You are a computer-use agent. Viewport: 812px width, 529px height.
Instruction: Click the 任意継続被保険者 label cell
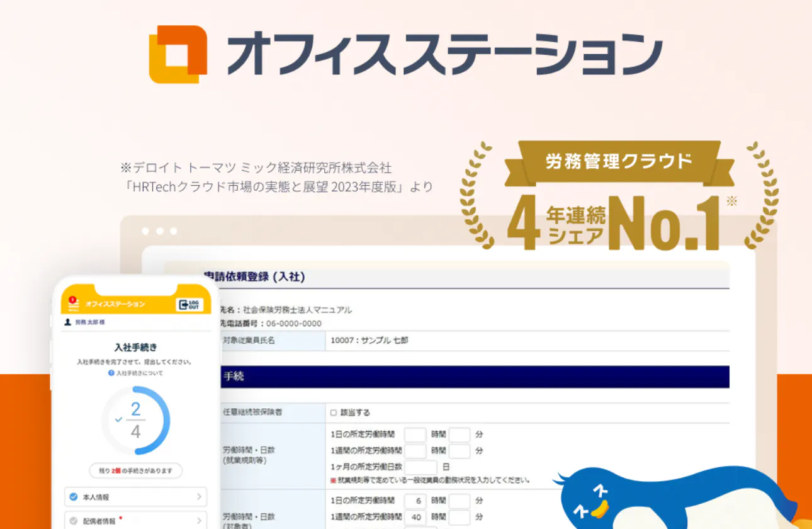click(272, 412)
